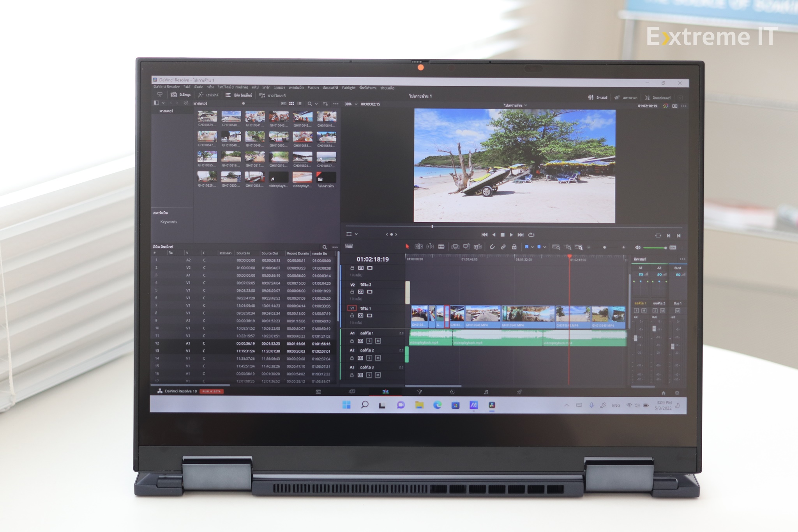Expand the bin list panel dropdown
Viewport: 798px width, 532px height.
[163, 103]
